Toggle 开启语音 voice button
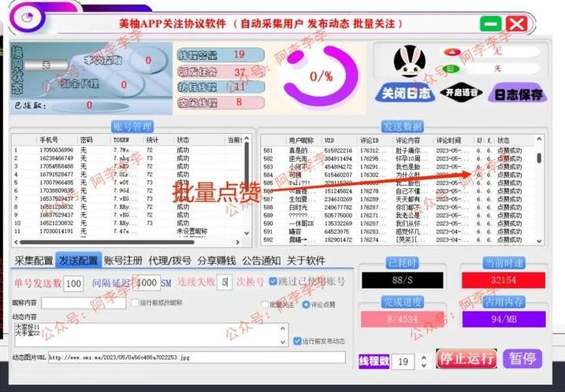 click(461, 93)
